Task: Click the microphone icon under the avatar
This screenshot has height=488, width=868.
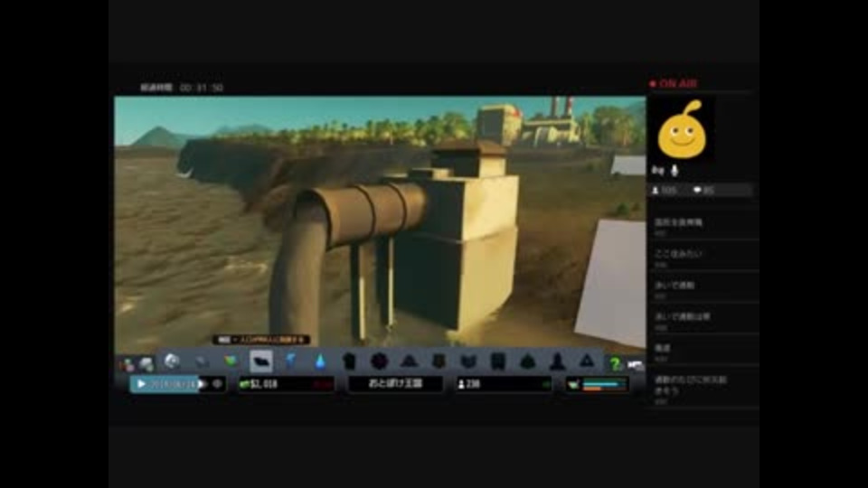Action: (675, 171)
